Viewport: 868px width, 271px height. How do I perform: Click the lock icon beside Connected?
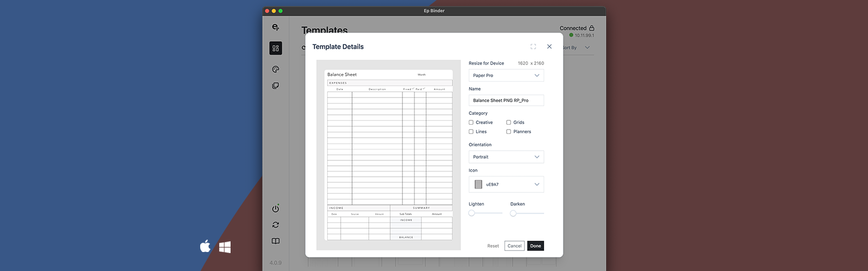pyautogui.click(x=592, y=28)
